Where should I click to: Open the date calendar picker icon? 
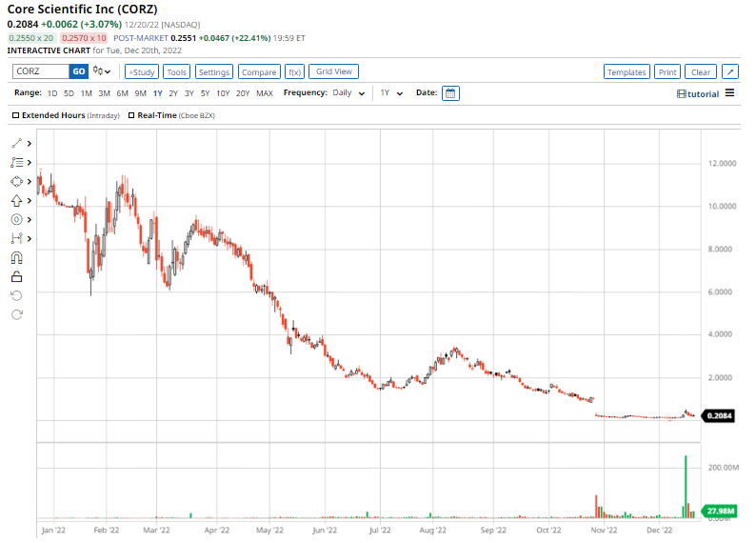pos(450,93)
